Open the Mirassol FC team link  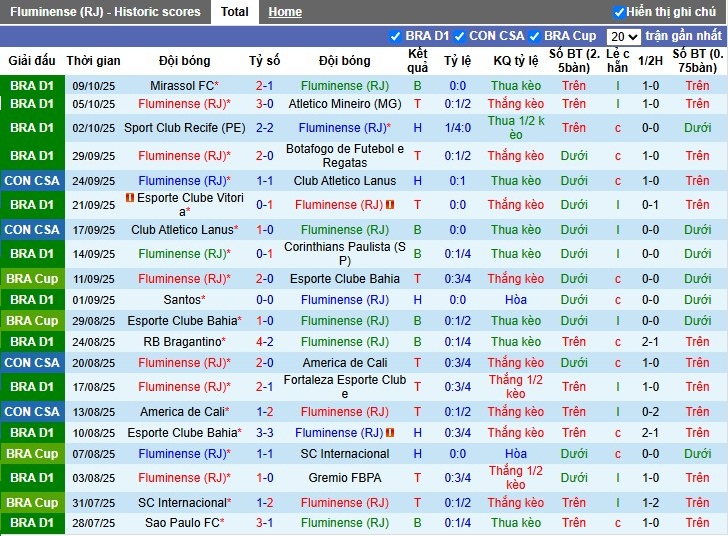point(182,86)
